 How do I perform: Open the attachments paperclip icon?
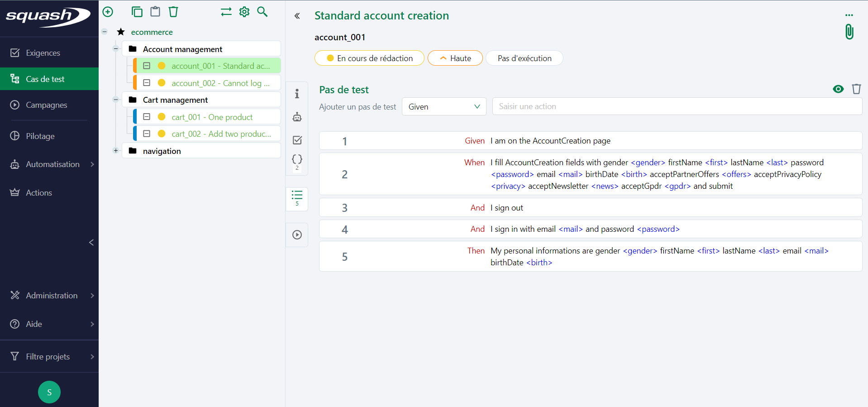tap(849, 32)
